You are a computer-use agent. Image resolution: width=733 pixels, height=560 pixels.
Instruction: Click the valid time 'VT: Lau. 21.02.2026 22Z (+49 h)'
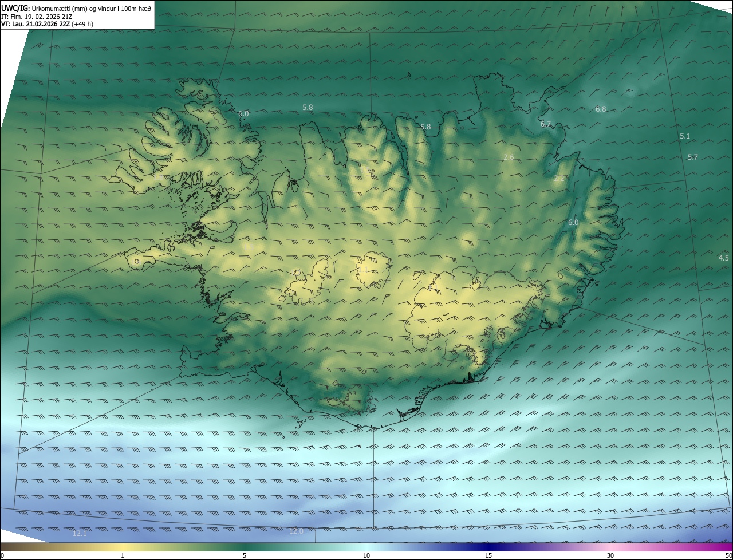48,24
